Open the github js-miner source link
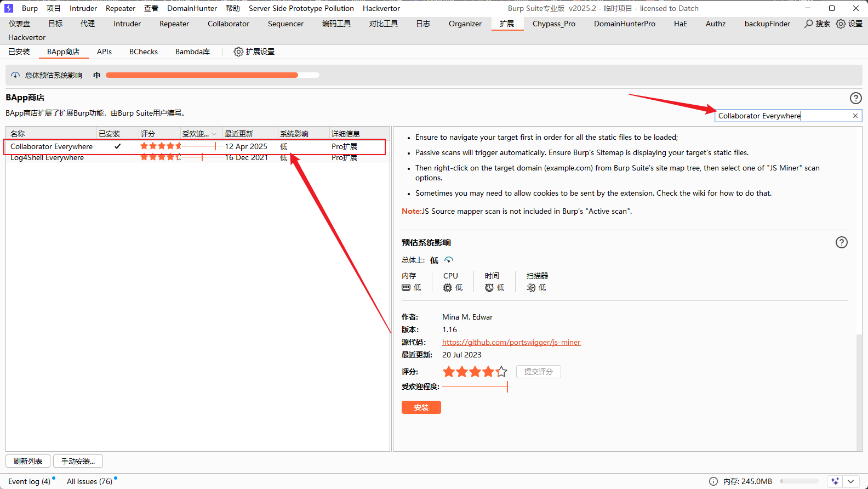The image size is (868, 489). click(x=511, y=342)
